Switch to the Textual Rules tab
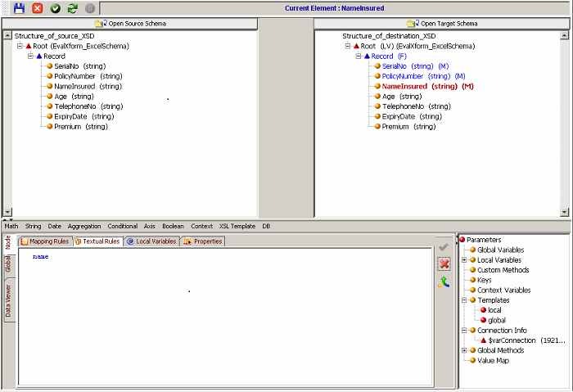 (x=97, y=241)
